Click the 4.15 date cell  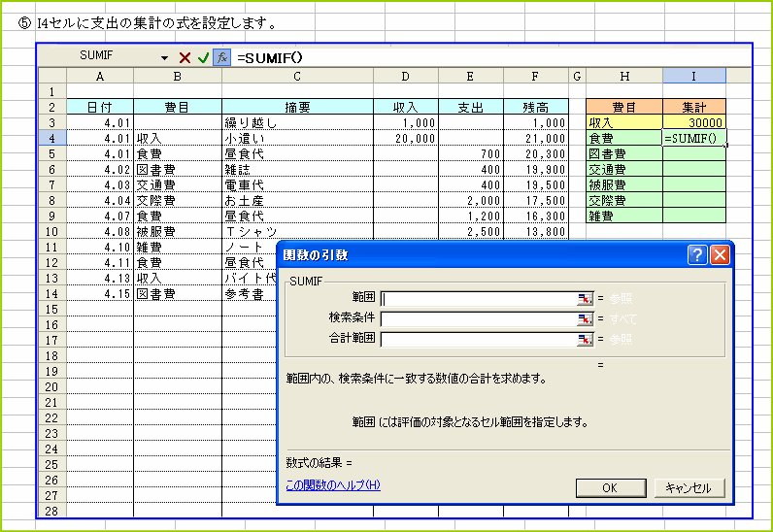tap(100, 293)
